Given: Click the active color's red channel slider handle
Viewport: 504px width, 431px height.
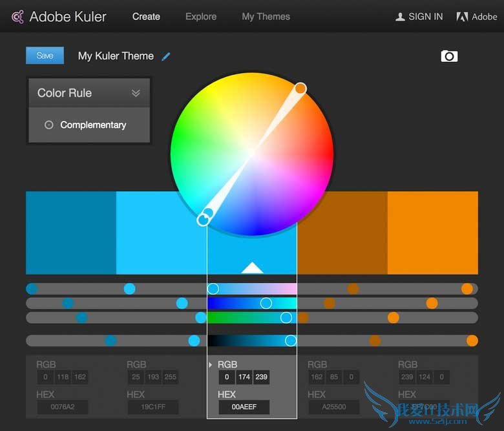Looking at the screenshot, I should point(213,289).
